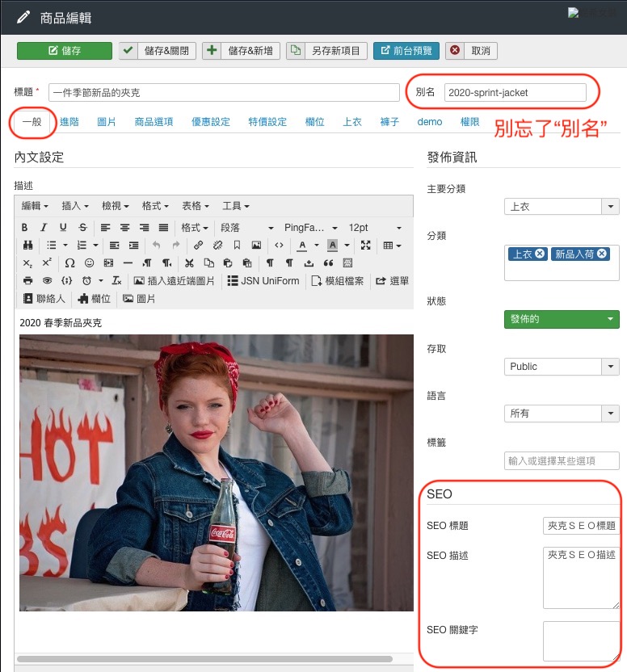Click 儲存&關閉 button
The image size is (627, 672).
point(158,51)
